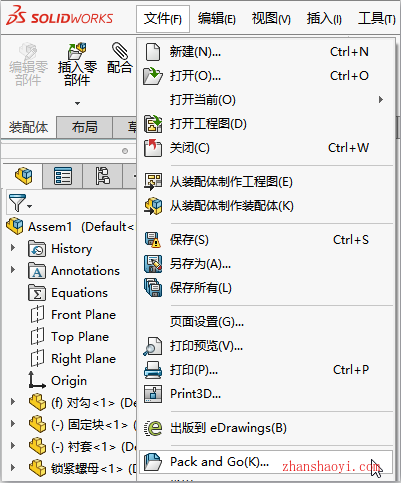Click the Make Drawing from Assembly icon

(153, 182)
